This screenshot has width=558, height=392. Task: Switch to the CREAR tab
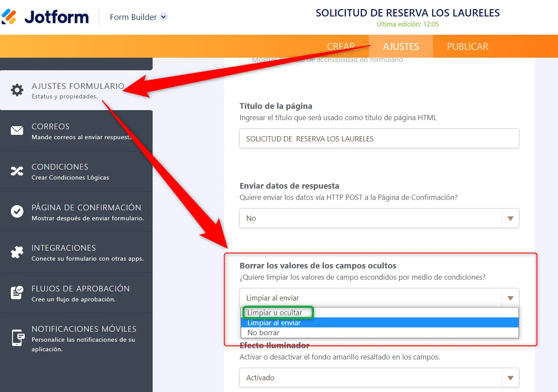[341, 46]
